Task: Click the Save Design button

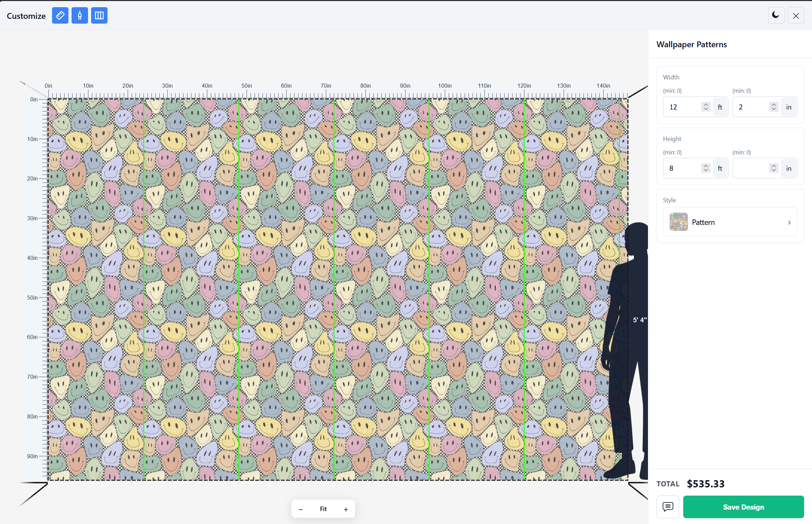Action: 744,507
